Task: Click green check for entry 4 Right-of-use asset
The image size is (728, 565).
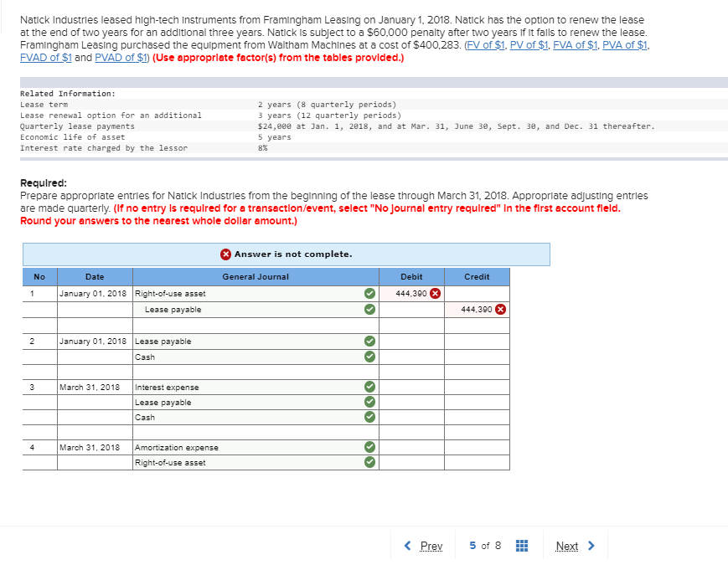Action: tap(369, 463)
